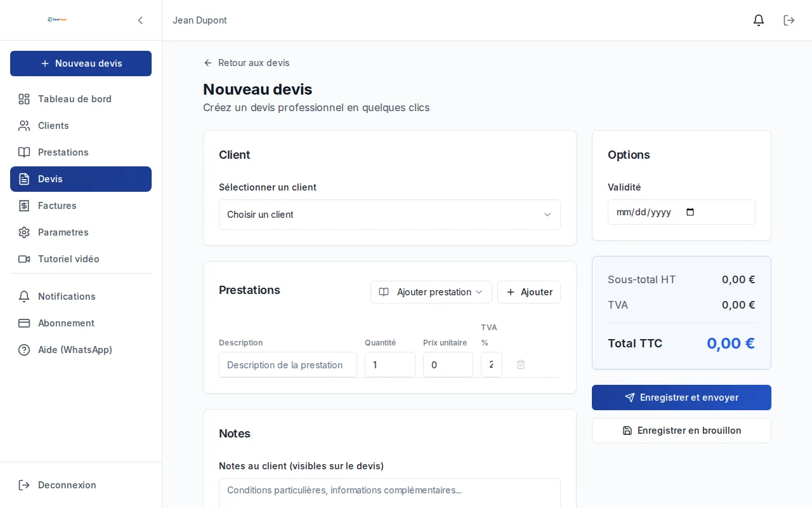
Task: Open the Choisir un client dropdown
Action: [390, 215]
